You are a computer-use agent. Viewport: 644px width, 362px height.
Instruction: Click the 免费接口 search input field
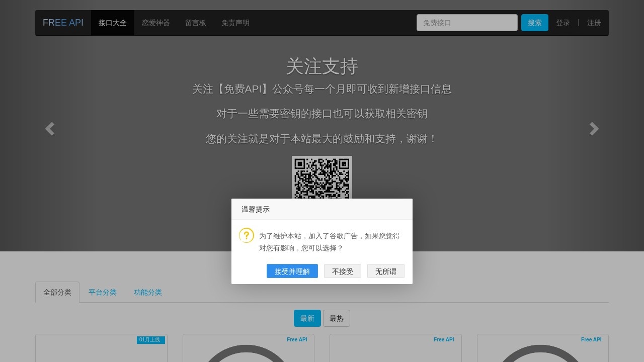pyautogui.click(x=466, y=23)
